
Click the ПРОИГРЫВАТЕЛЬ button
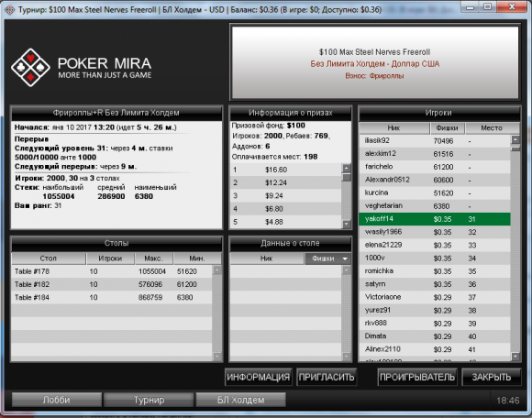coord(417,377)
